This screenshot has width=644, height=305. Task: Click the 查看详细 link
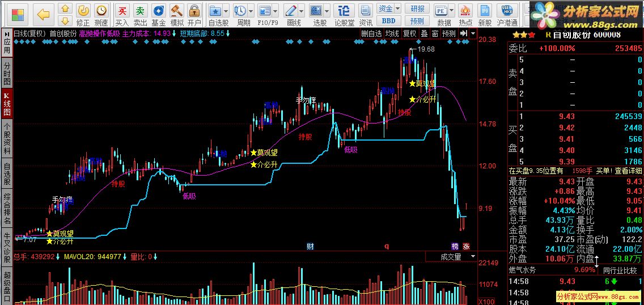[x=628, y=170]
